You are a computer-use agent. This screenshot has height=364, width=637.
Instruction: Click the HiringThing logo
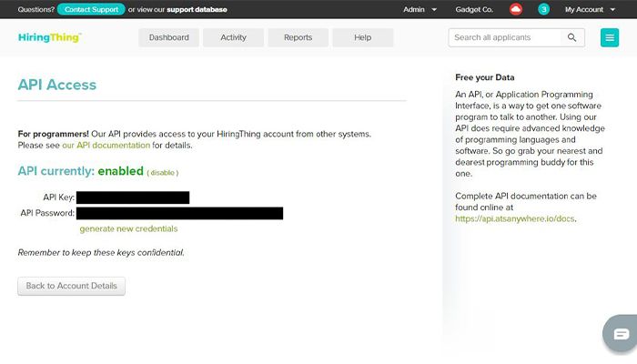pos(49,37)
